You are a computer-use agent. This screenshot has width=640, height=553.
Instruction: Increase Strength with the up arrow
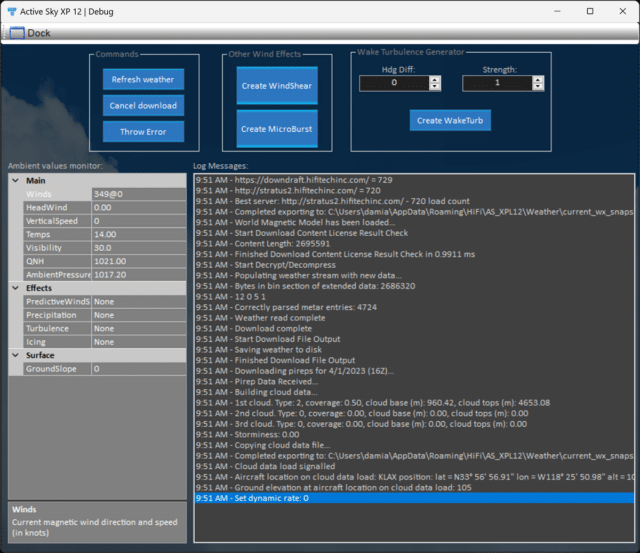pyautogui.click(x=537, y=80)
